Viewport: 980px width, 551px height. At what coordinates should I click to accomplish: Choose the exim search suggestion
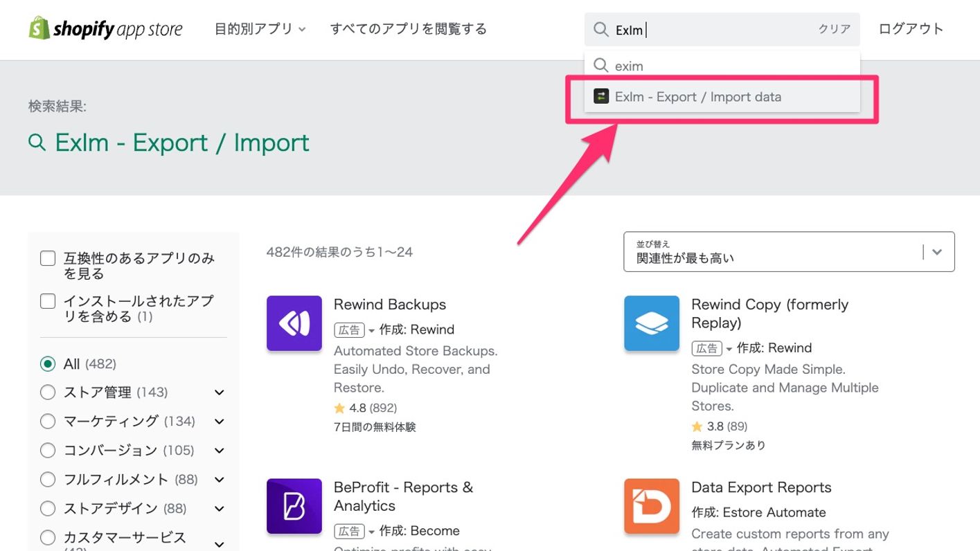722,66
